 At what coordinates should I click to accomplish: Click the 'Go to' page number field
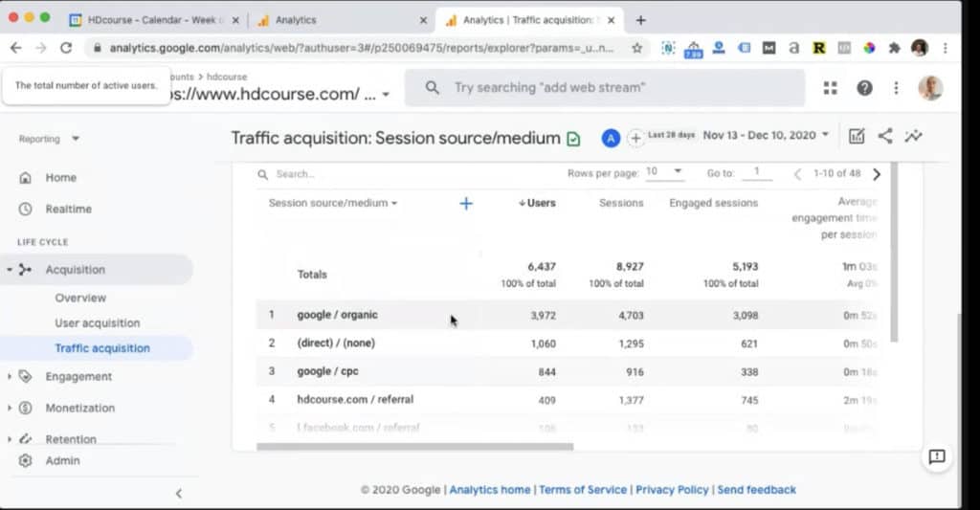coord(757,172)
